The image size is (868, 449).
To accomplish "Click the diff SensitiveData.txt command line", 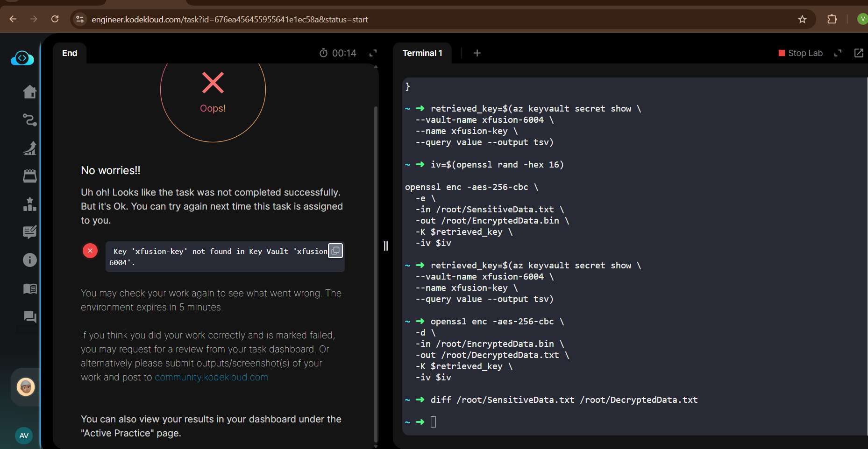I will (564, 400).
